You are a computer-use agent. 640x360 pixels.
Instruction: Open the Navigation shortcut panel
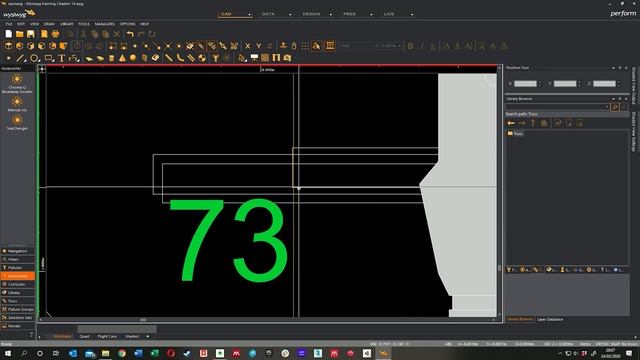[x=18, y=251]
